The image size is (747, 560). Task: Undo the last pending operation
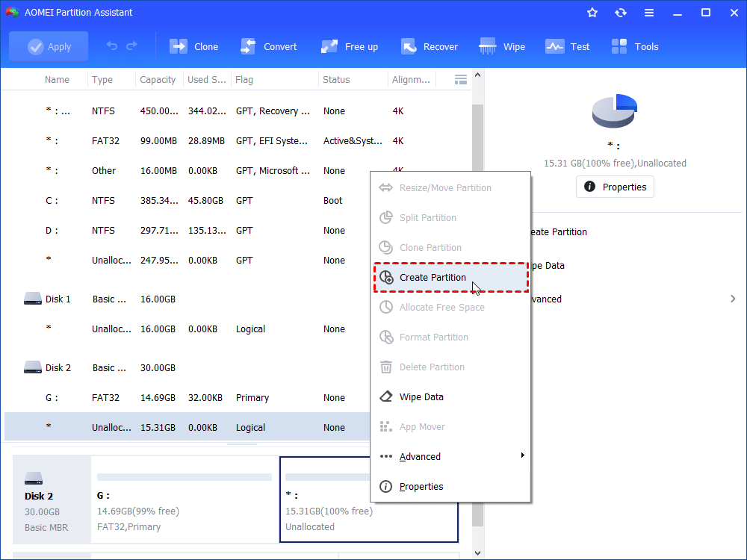[112, 46]
